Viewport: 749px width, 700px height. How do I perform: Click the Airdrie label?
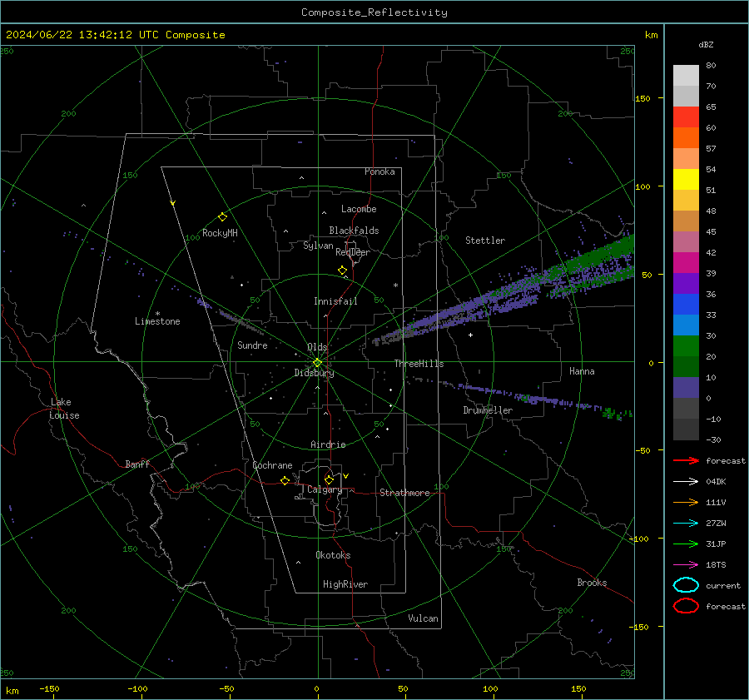328,444
